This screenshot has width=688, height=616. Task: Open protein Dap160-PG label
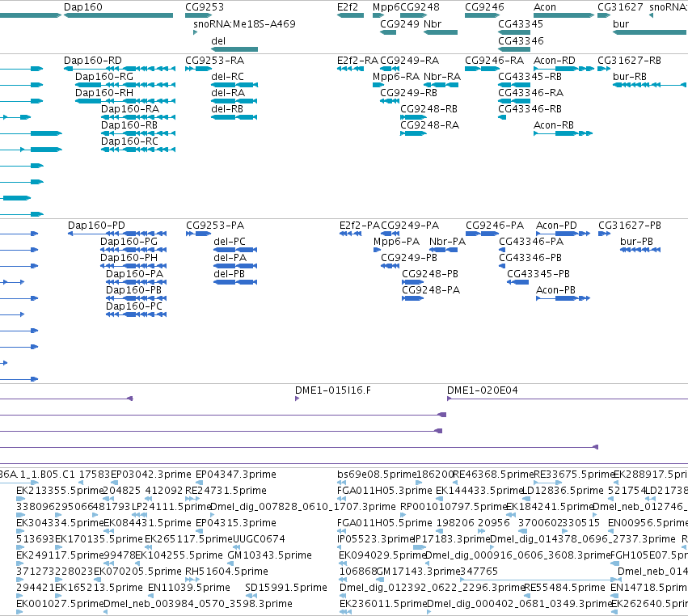click(129, 242)
